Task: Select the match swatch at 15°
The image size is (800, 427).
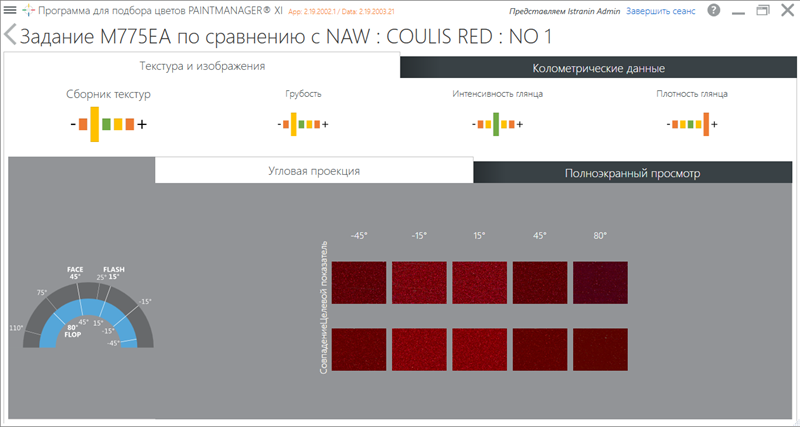Action: pyautogui.click(x=480, y=349)
